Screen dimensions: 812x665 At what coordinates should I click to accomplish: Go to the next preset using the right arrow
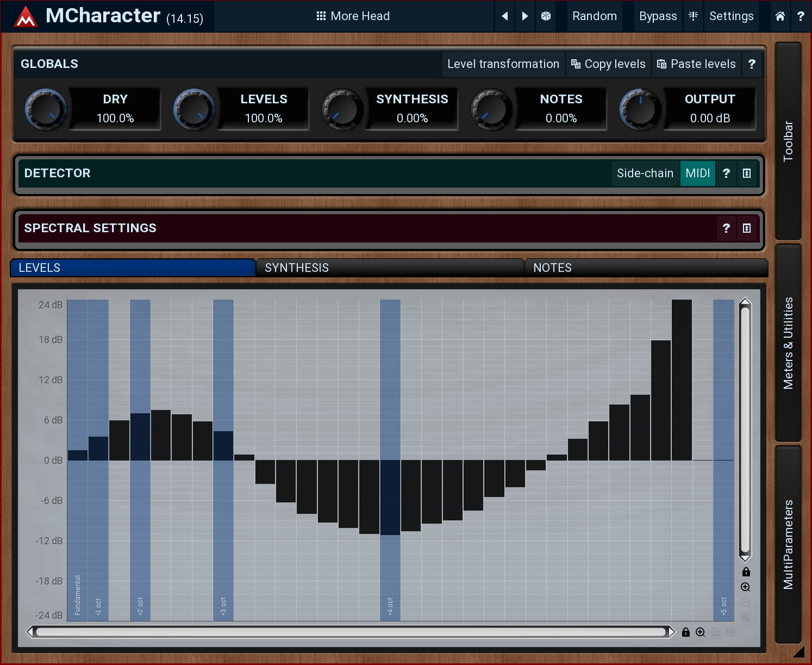point(525,16)
